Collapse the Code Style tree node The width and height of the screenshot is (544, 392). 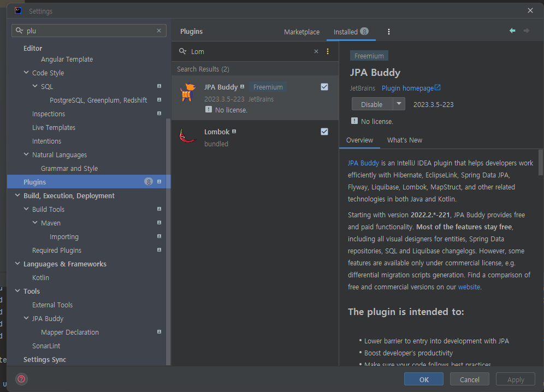pyautogui.click(x=26, y=73)
